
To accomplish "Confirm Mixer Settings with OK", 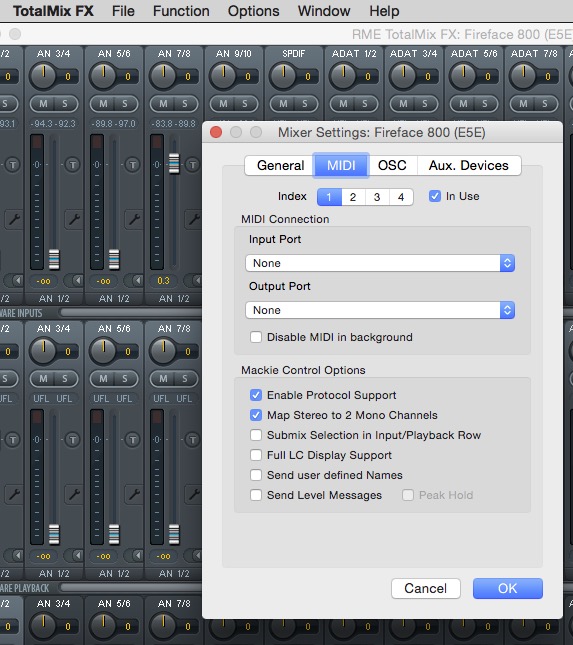I will (x=508, y=589).
